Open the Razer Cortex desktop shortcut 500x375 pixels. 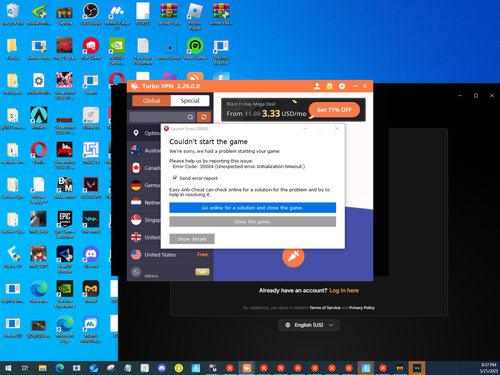[195, 48]
